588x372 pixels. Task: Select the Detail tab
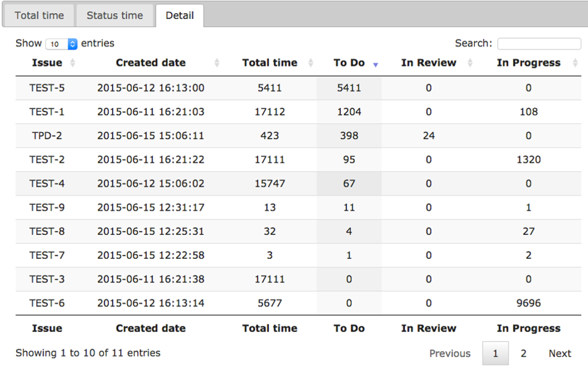coord(180,16)
